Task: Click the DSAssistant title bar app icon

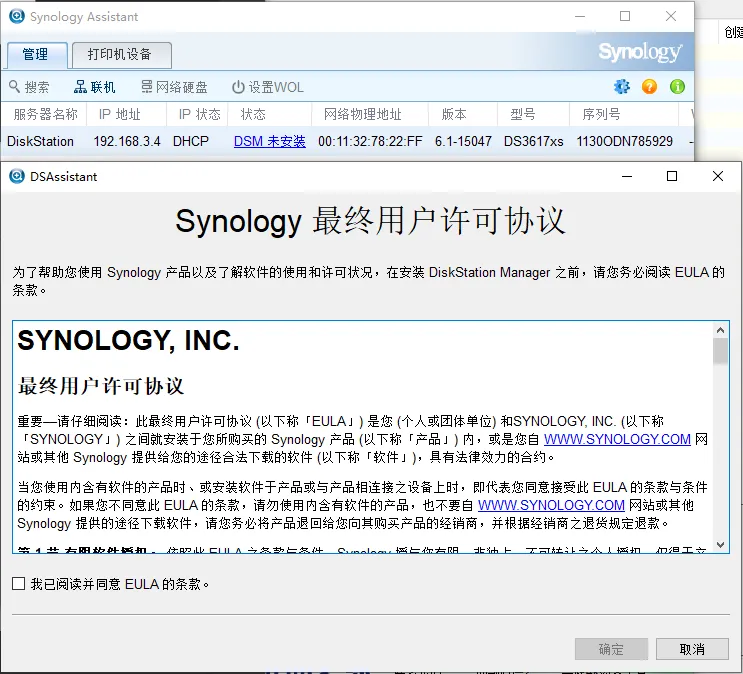Action: coord(17,176)
